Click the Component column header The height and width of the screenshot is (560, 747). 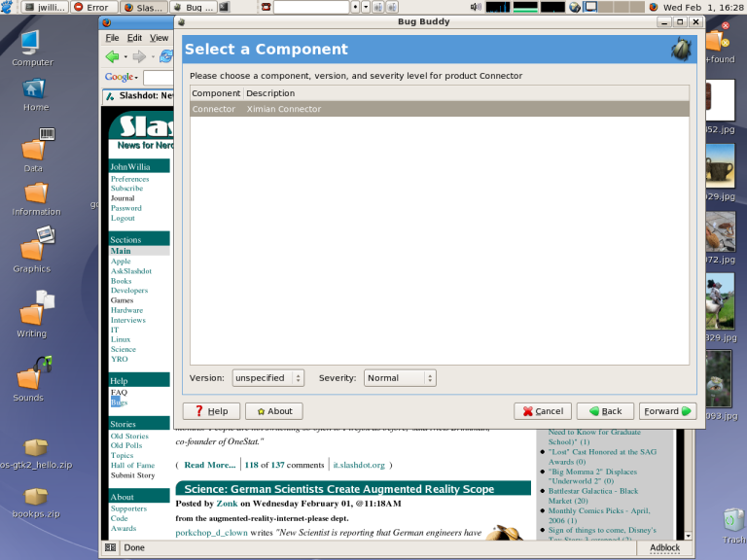(x=216, y=93)
